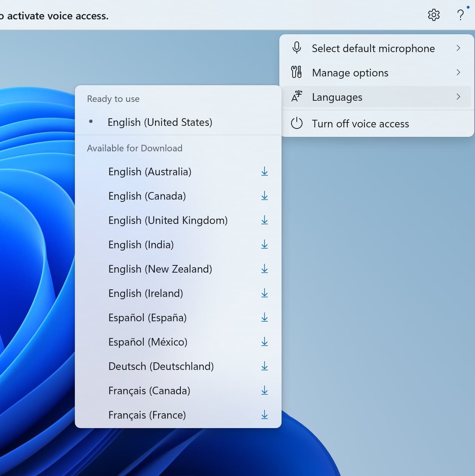Click the translate icon beside Languages
The width and height of the screenshot is (475, 476).
click(x=297, y=97)
